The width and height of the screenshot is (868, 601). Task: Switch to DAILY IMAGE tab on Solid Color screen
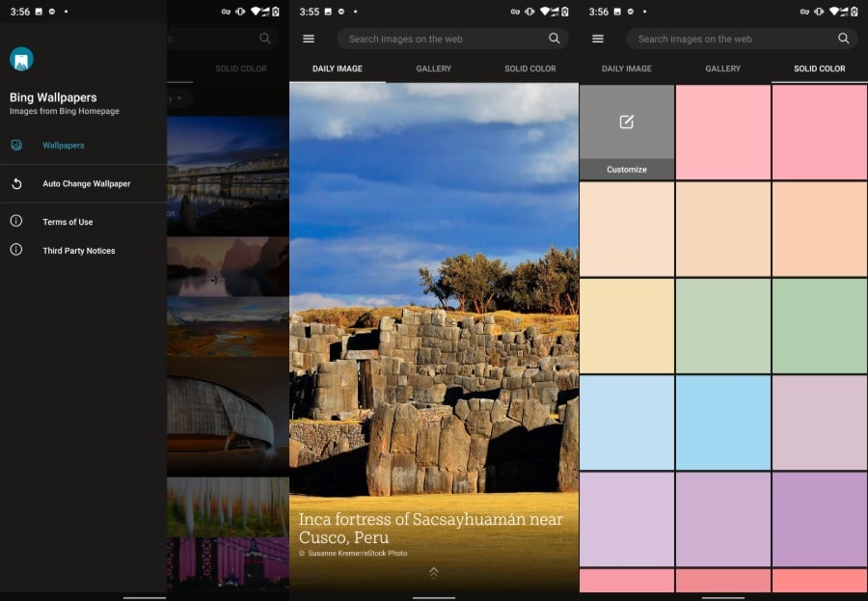point(627,68)
